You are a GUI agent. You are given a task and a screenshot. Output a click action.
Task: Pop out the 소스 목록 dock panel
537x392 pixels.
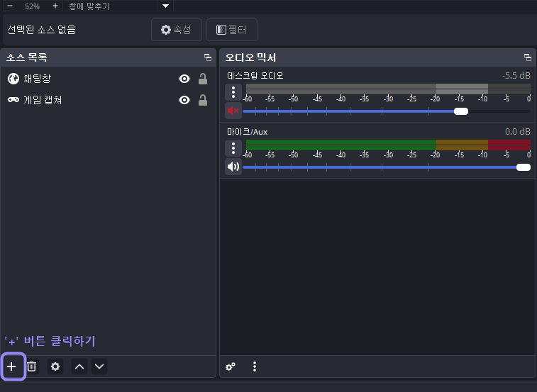point(208,57)
